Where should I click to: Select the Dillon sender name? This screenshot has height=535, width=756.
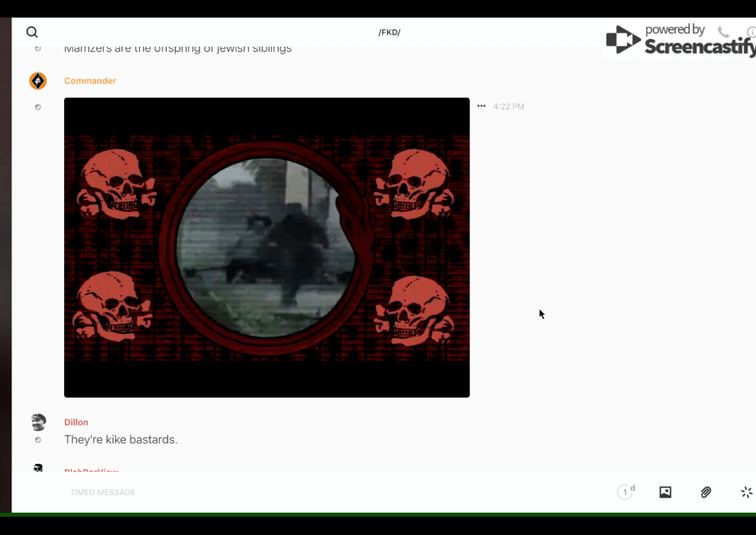point(76,422)
